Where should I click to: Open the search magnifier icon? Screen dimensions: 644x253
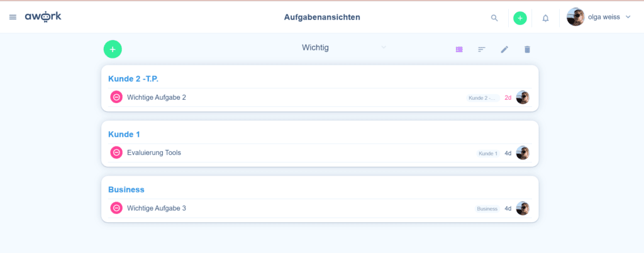coord(494,18)
